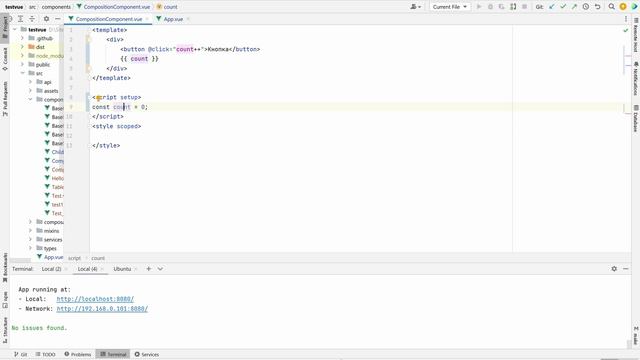Open Problems tool window tab
640x360 pixels.
coord(78,354)
